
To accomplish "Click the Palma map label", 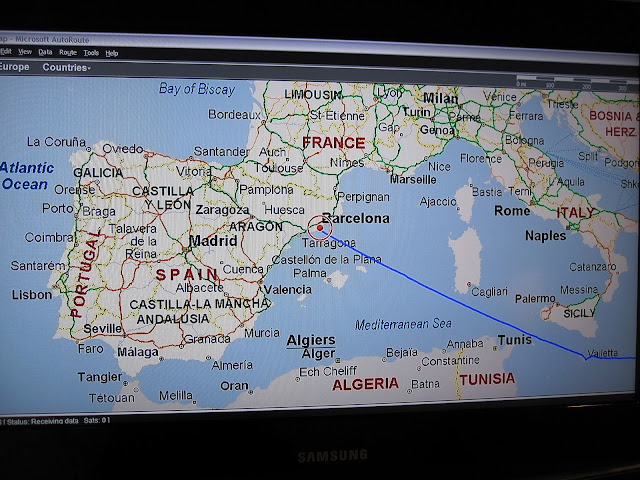I will point(310,273).
